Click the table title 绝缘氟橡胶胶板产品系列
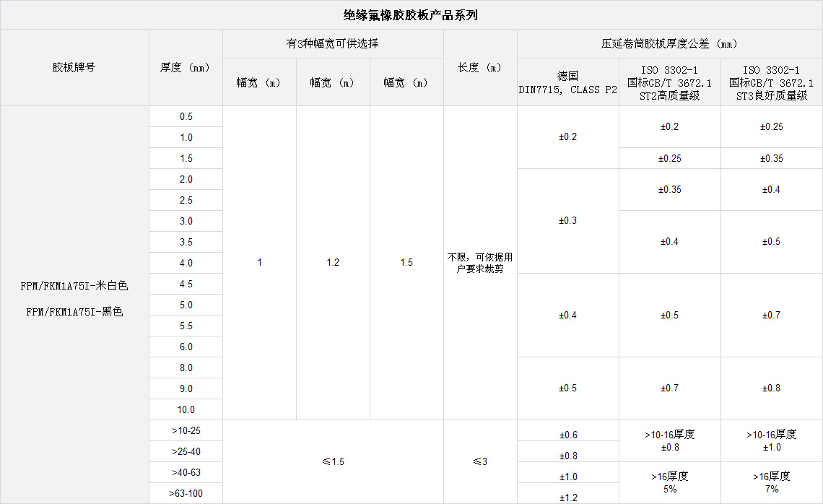Viewport: 823px width, 504px height. 410,14
